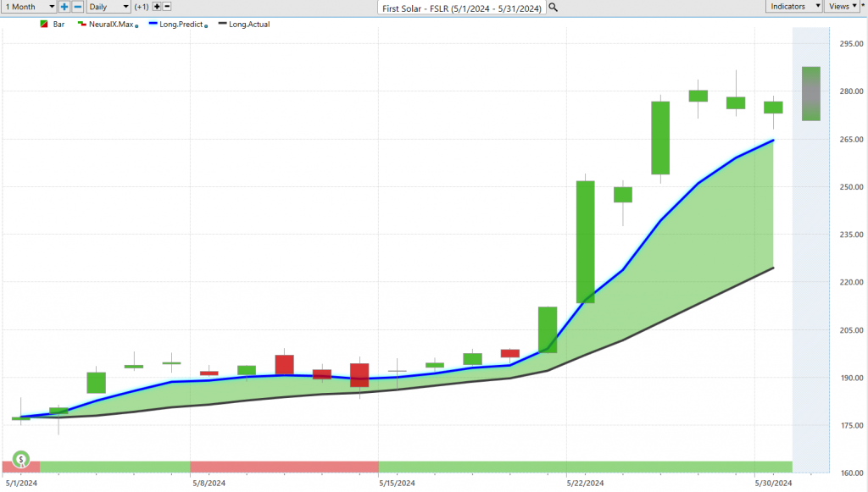Click the small dot beside NeuralX.Max
The width and height of the screenshot is (868, 492).
[136, 26]
